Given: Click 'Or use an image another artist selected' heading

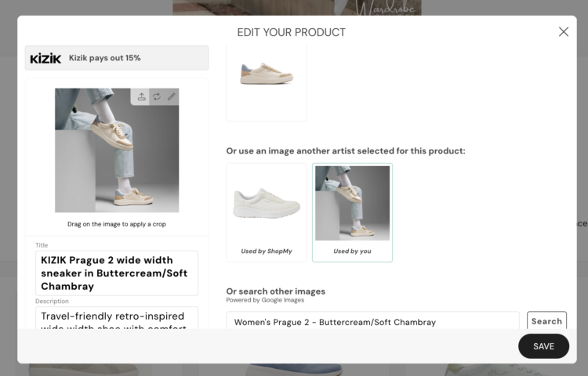Looking at the screenshot, I should click(346, 151).
